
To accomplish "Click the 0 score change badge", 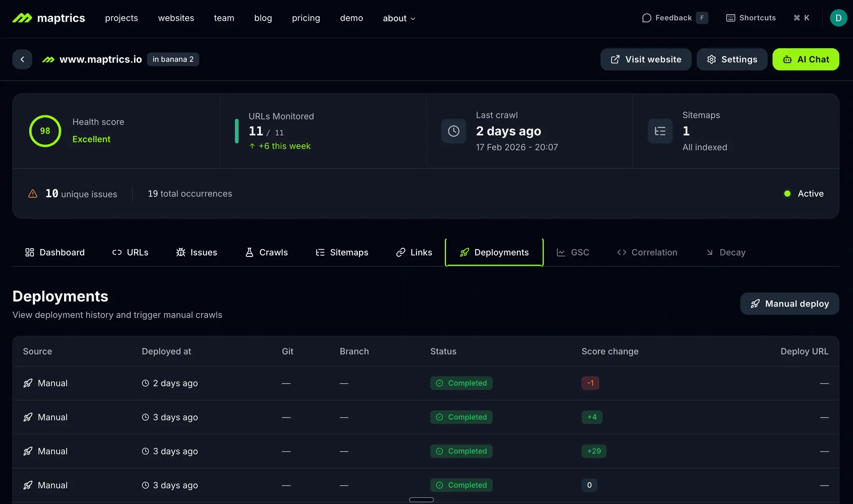I will [589, 485].
